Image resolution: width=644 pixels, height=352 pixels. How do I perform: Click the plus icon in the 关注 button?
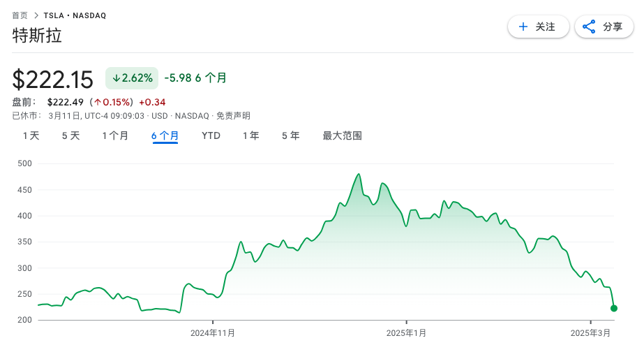(x=523, y=27)
